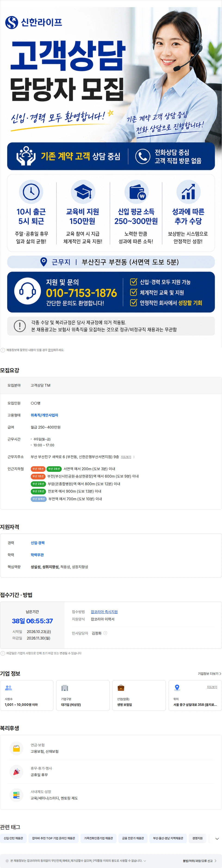Image resolution: width=222 pixels, height=868 pixels.
Task: Click the recruiter name 김정화
Action: pyautogui.click(x=97, y=633)
